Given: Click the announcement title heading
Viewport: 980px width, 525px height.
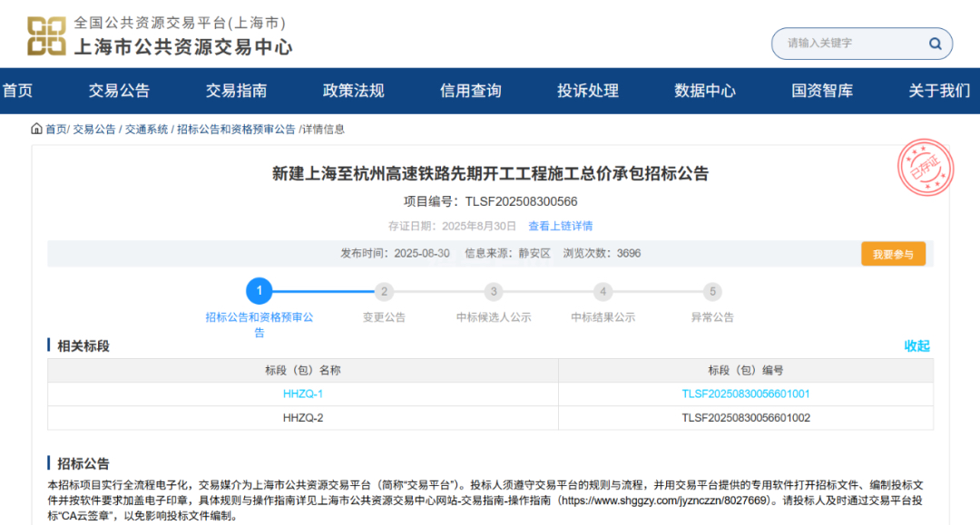Looking at the screenshot, I should coord(491,173).
